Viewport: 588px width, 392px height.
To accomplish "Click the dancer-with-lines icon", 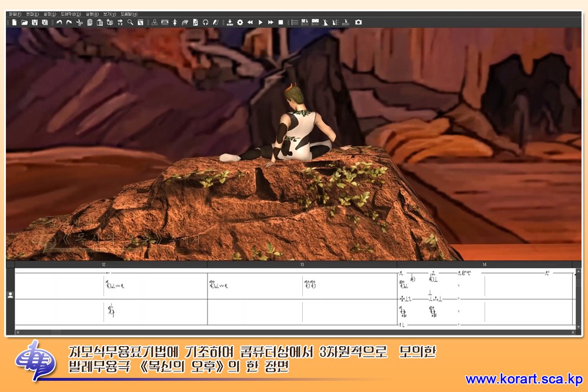I will [335, 22].
